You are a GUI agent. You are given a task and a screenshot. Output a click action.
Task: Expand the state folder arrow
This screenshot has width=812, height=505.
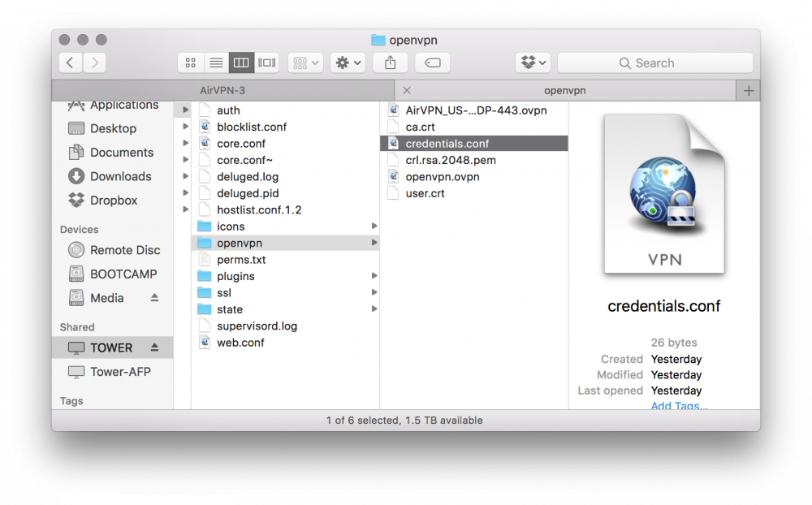pyautogui.click(x=374, y=309)
